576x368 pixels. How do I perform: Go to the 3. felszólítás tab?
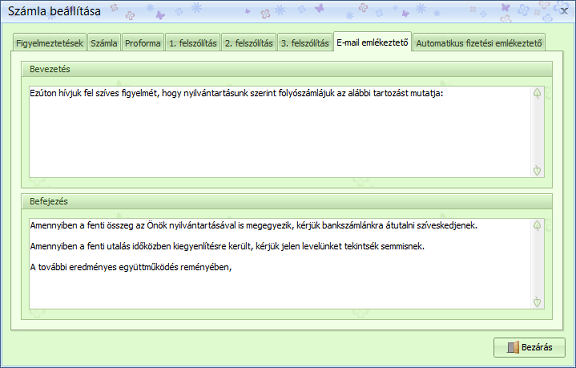(x=305, y=43)
